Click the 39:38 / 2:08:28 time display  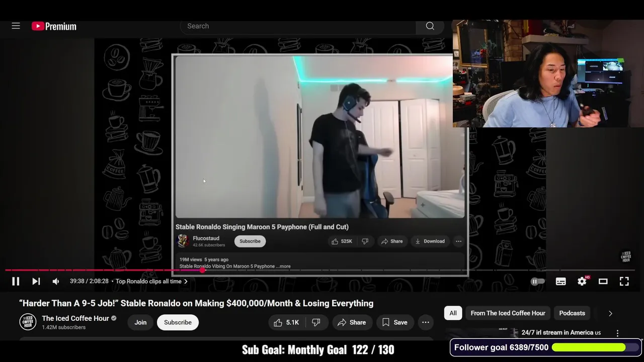(x=89, y=282)
